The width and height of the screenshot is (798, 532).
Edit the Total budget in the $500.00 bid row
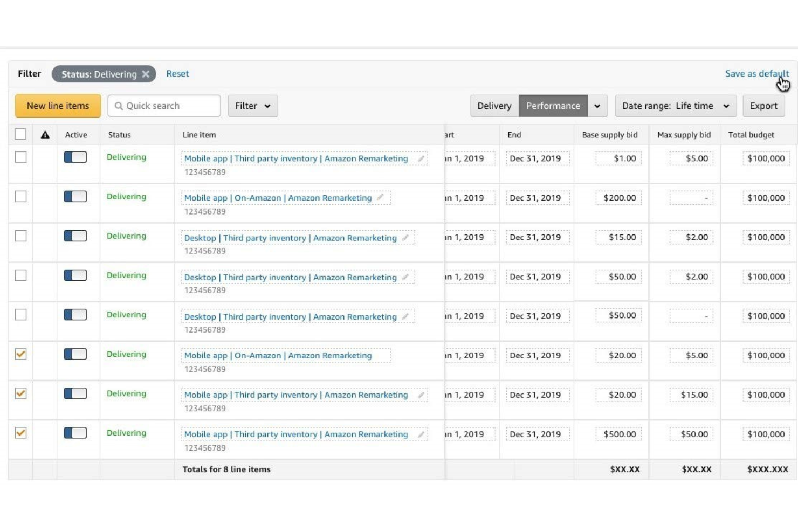[x=766, y=434]
